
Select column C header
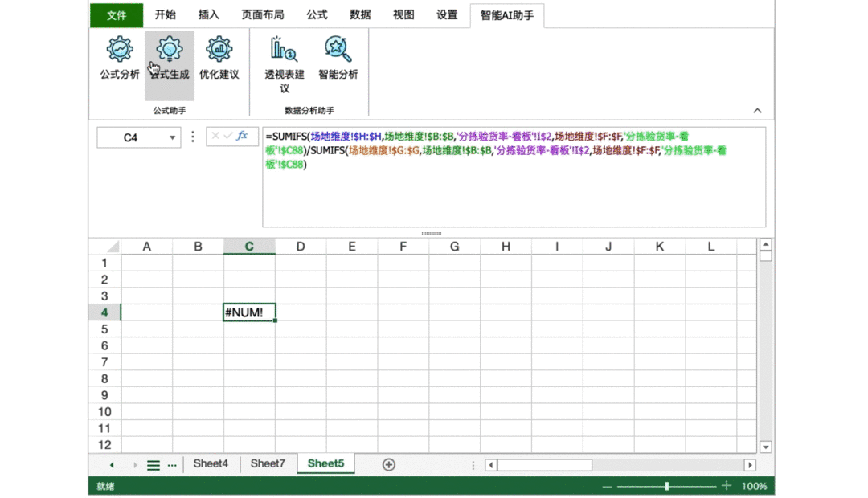(249, 247)
